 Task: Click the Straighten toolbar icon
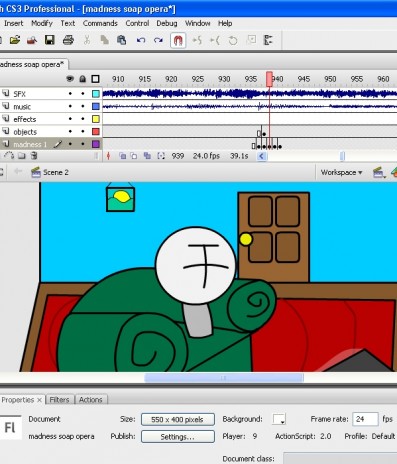(215, 40)
